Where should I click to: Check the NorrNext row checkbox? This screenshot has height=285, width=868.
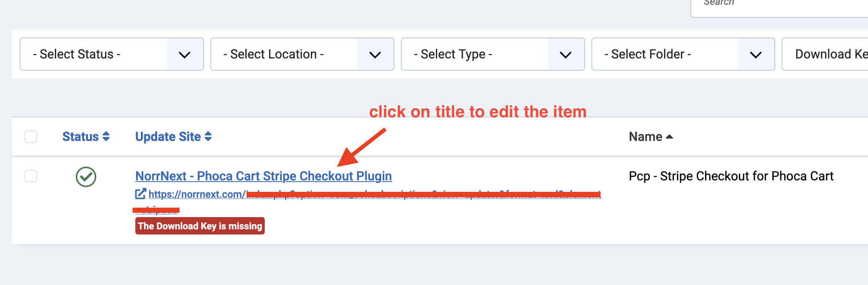pos(31,176)
